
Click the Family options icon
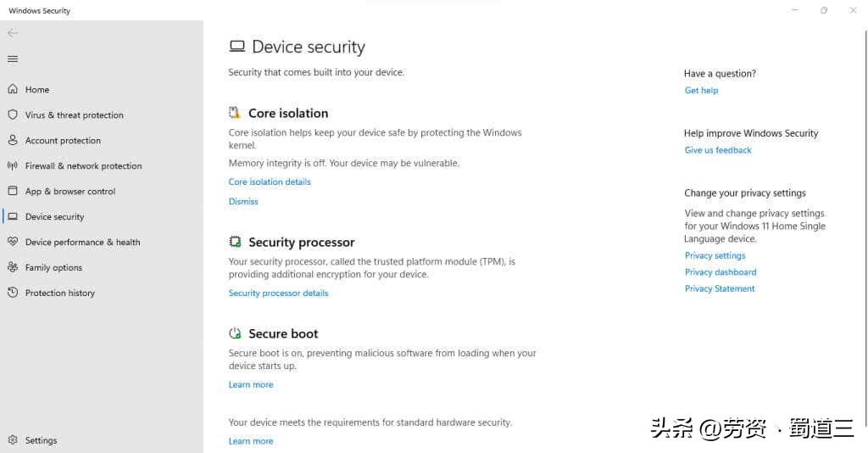coord(13,267)
